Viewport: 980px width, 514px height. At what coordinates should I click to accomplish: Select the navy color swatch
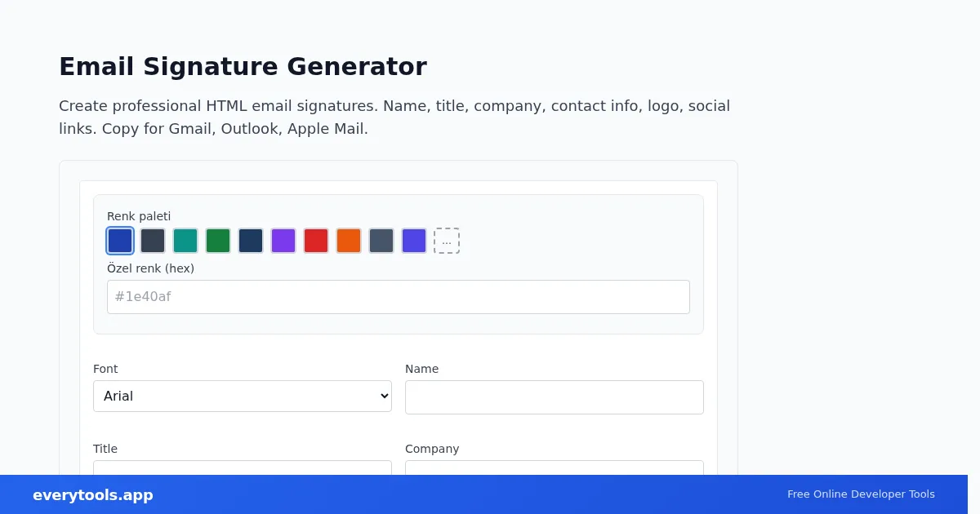coord(251,241)
